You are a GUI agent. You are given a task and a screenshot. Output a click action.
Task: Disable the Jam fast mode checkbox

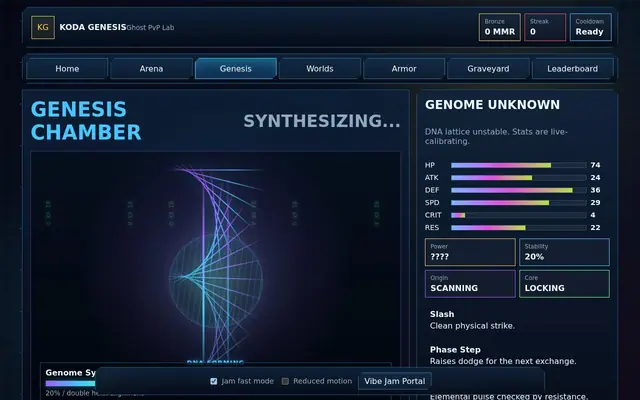pyautogui.click(x=213, y=381)
